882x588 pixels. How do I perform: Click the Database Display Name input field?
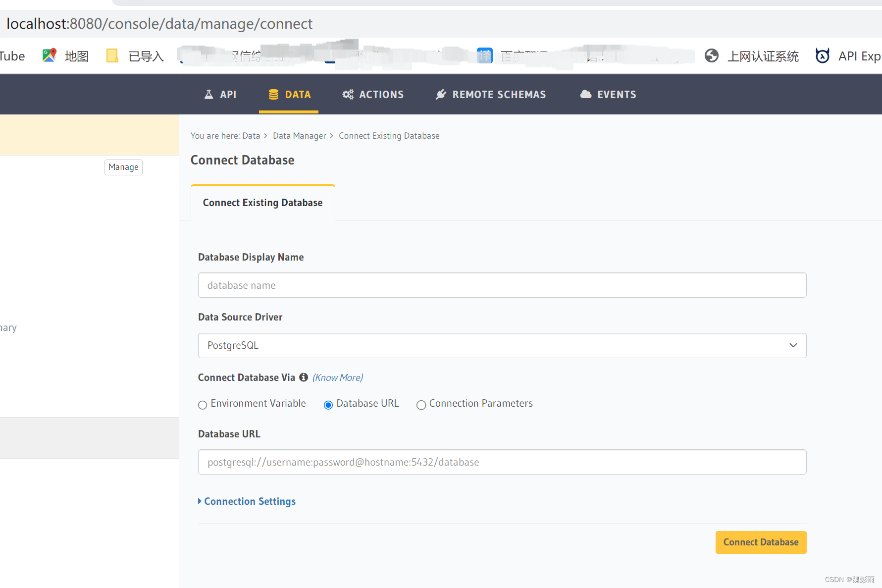502,285
